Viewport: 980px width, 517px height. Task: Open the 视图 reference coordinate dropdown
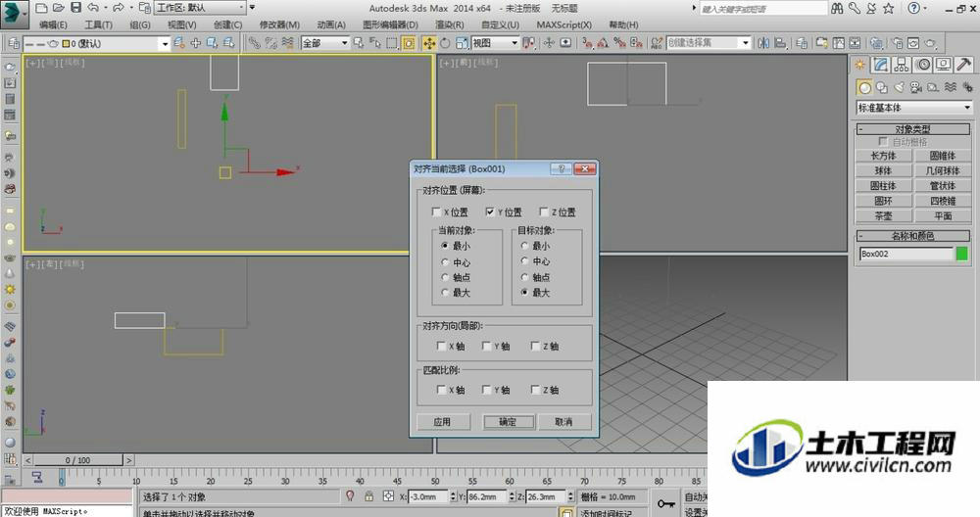[x=495, y=43]
